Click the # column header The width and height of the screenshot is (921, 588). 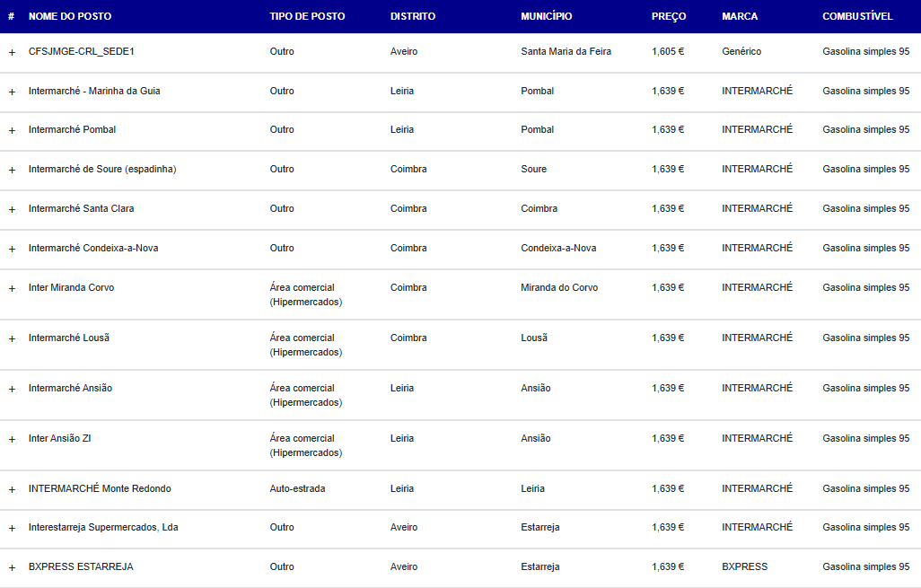[11, 16]
